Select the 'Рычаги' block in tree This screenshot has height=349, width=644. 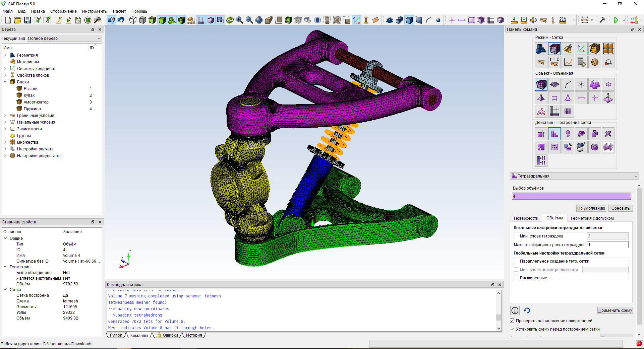coord(31,89)
